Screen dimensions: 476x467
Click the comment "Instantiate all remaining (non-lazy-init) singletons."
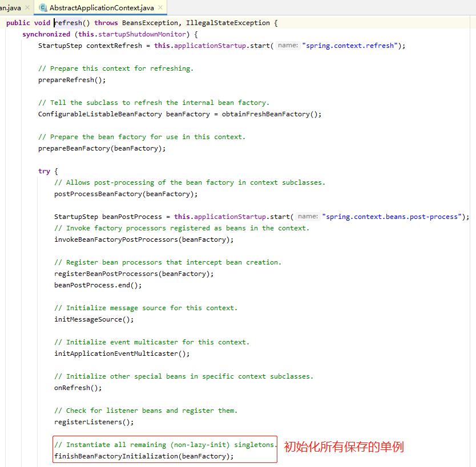pyautogui.click(x=166, y=445)
